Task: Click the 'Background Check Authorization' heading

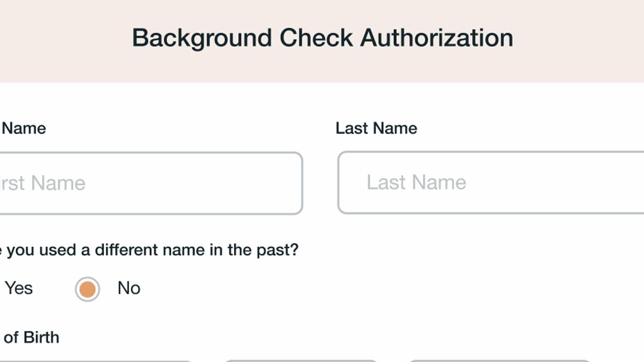Action: point(323,38)
